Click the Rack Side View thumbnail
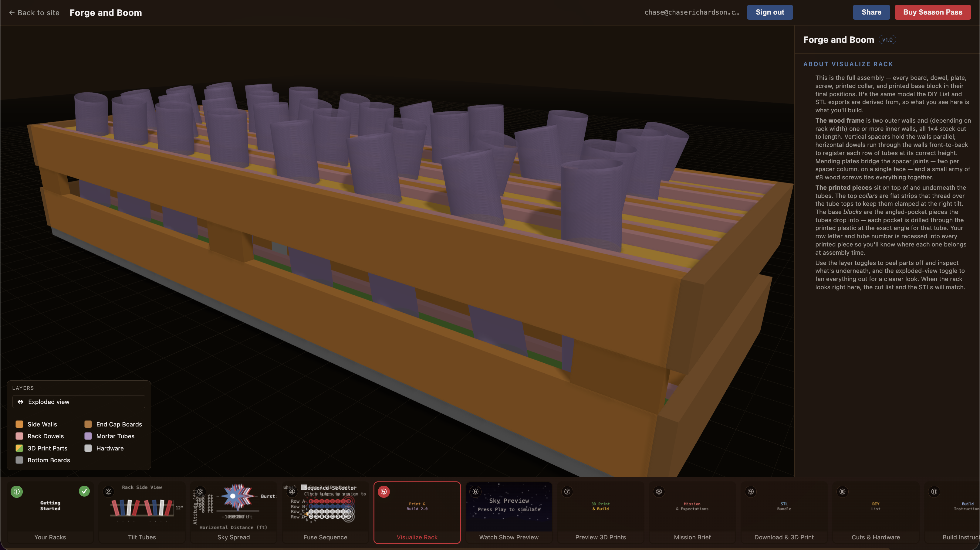The height and width of the screenshot is (550, 980). pyautogui.click(x=142, y=507)
